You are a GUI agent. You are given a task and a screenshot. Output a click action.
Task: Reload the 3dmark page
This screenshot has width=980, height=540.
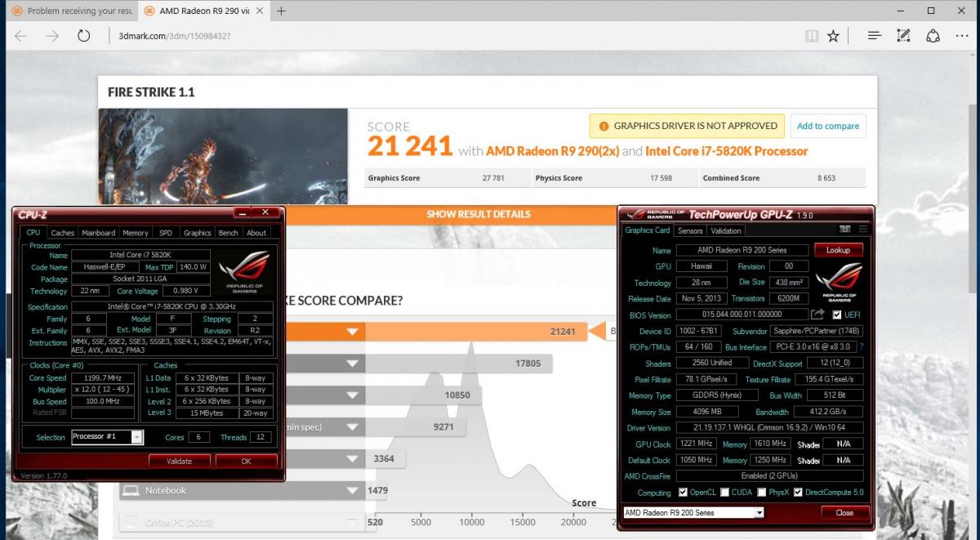(83, 36)
